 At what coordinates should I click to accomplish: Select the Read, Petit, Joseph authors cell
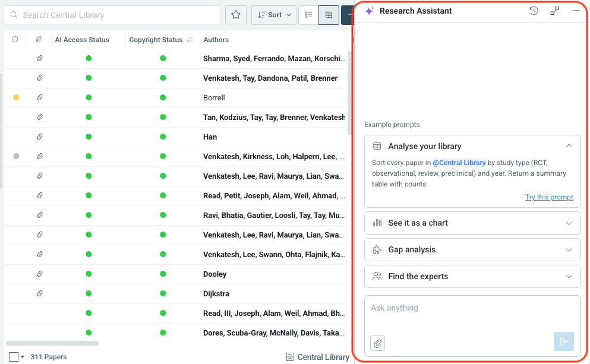tap(273, 195)
